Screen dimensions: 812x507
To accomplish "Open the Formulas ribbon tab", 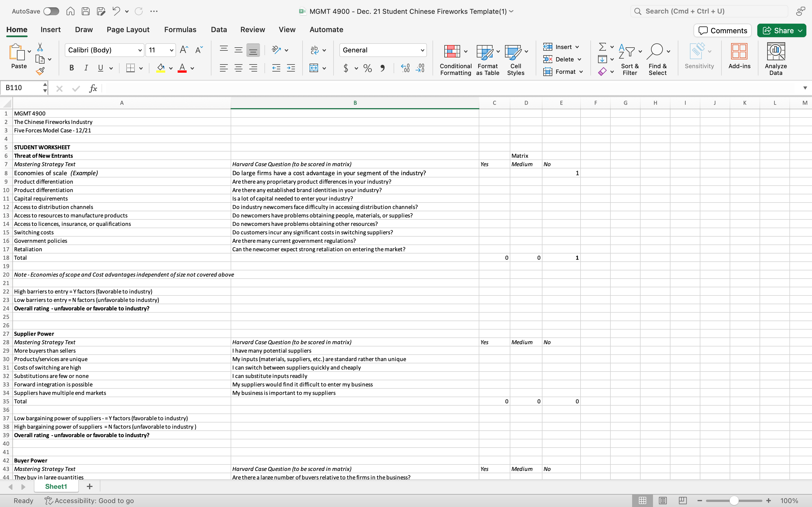I will [x=180, y=30].
